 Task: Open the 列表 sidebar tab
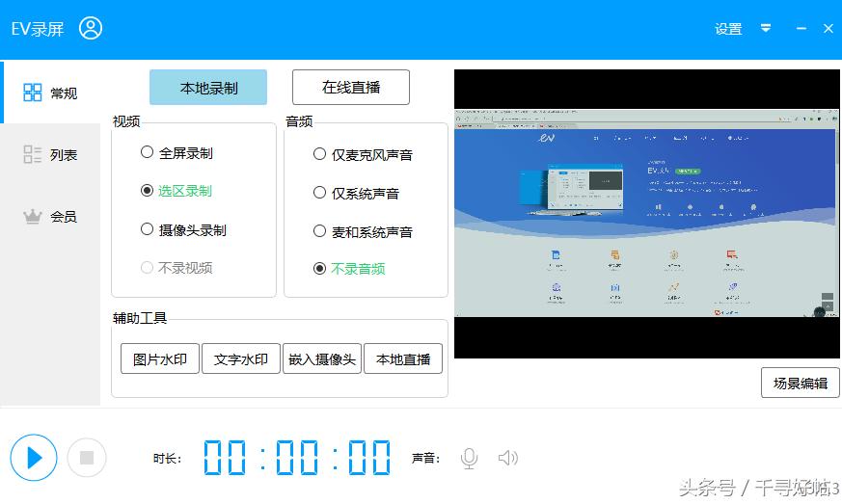[50, 154]
